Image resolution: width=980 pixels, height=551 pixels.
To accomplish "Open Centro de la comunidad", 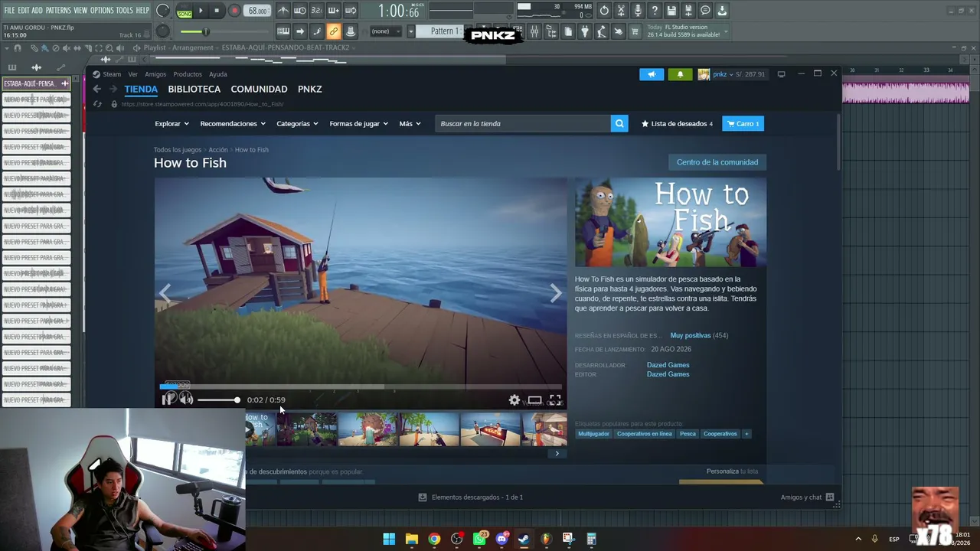I will tap(717, 162).
